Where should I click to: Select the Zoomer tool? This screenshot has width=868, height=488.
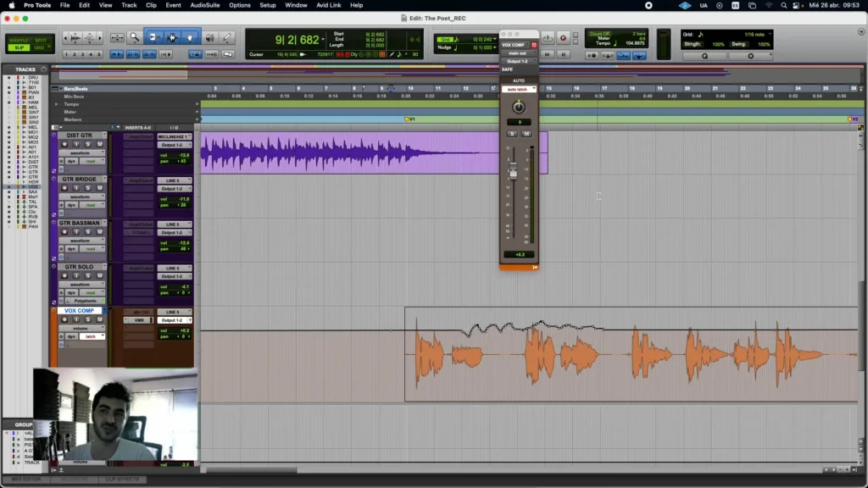point(134,37)
